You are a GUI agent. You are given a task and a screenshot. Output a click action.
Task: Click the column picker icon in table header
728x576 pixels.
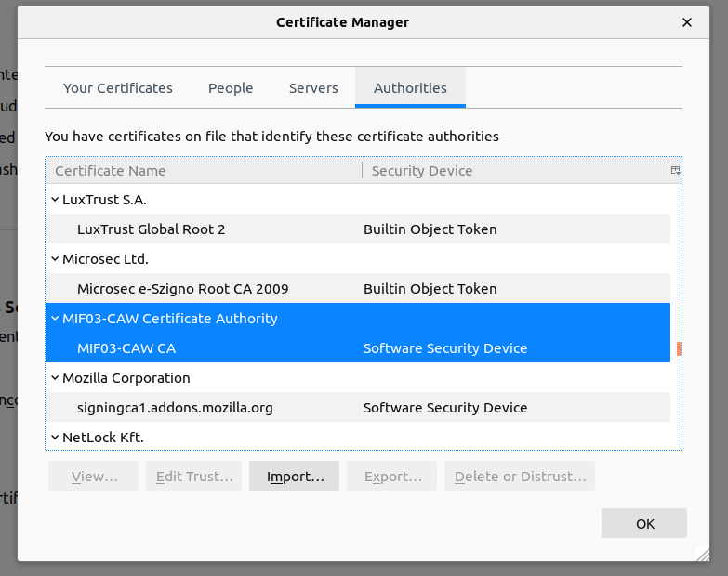pos(675,171)
